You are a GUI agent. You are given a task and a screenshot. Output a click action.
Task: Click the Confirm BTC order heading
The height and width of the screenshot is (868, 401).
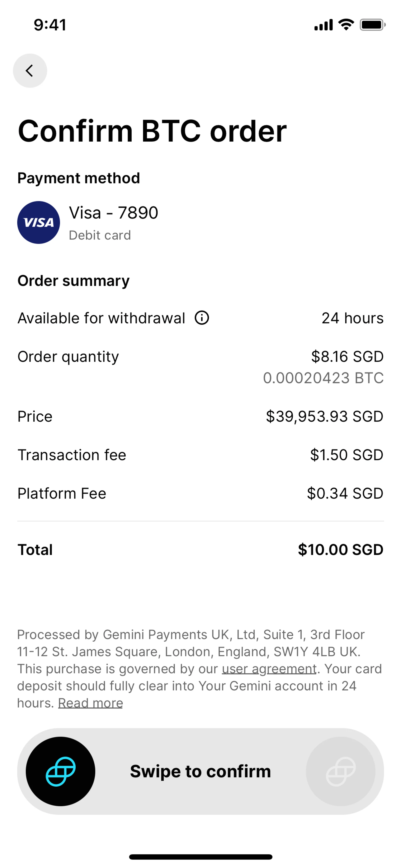pyautogui.click(x=152, y=131)
